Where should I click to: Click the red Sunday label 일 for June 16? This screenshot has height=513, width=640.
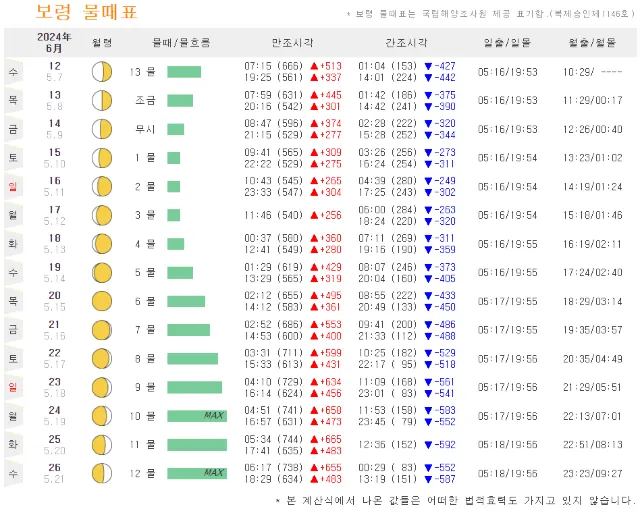tap(13, 186)
